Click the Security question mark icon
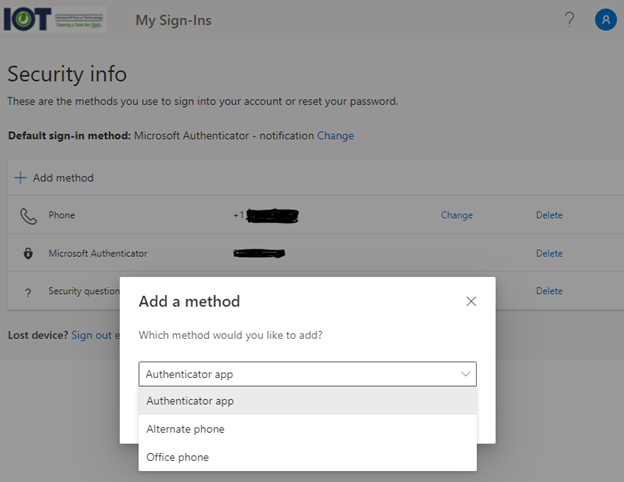Viewport: 624px width, 482px height. pyautogui.click(x=27, y=291)
